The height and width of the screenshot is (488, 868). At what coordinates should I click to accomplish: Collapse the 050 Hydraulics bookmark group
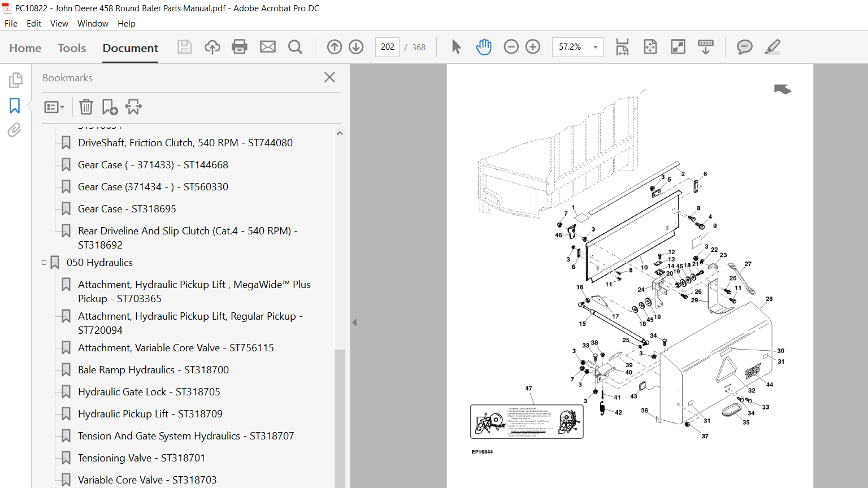[x=44, y=263]
